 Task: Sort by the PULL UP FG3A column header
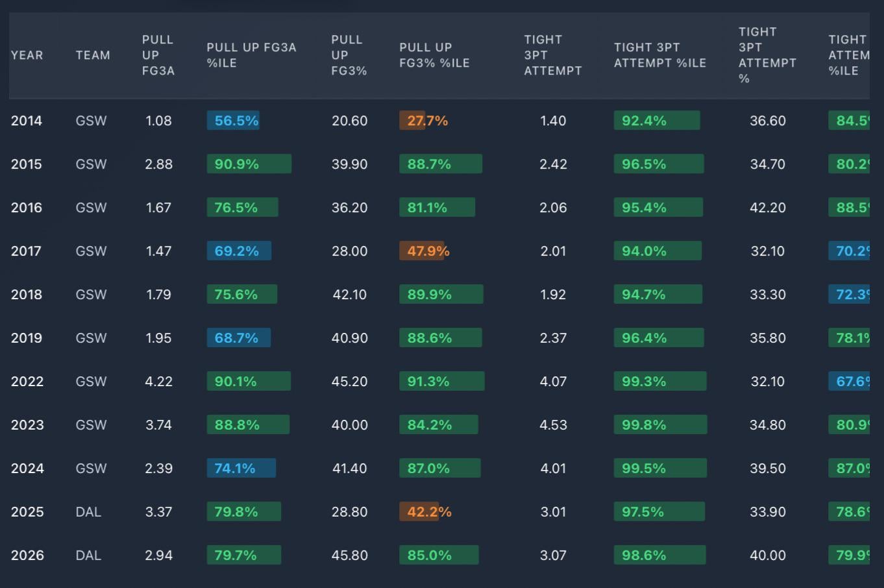point(158,55)
